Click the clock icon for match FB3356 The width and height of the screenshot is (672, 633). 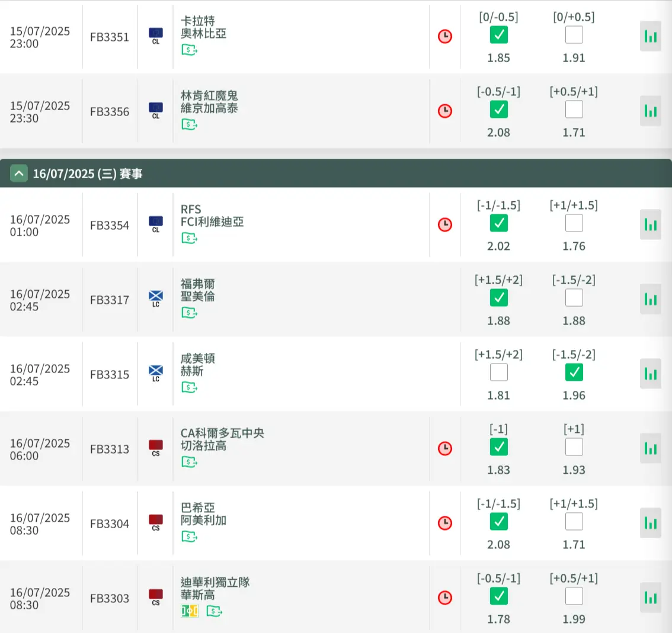point(444,111)
